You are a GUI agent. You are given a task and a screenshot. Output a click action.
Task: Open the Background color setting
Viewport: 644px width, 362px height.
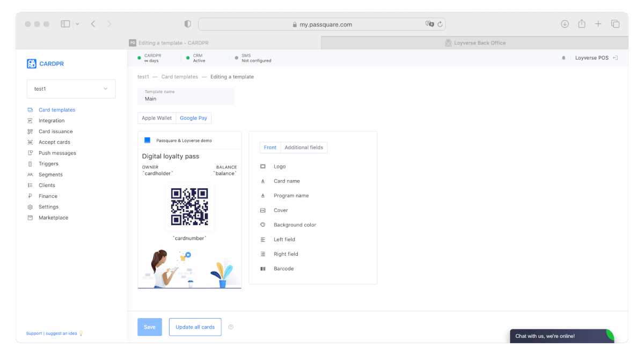(295, 225)
